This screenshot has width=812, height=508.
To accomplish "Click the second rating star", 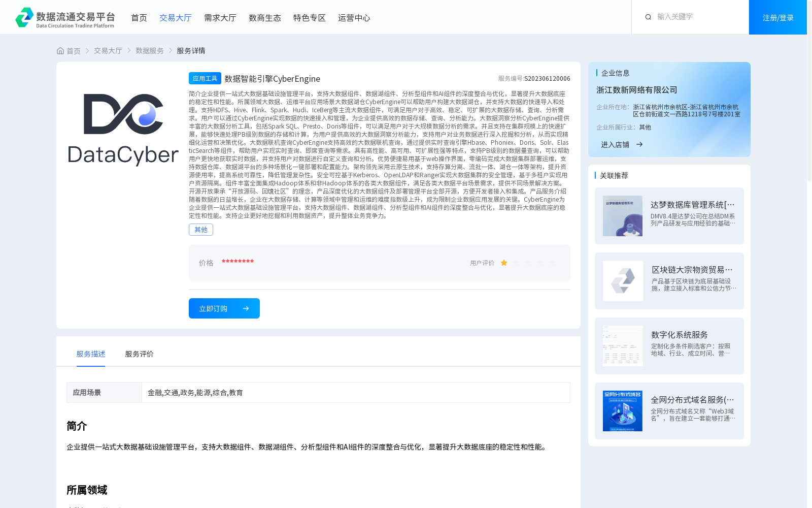I will pos(516,263).
